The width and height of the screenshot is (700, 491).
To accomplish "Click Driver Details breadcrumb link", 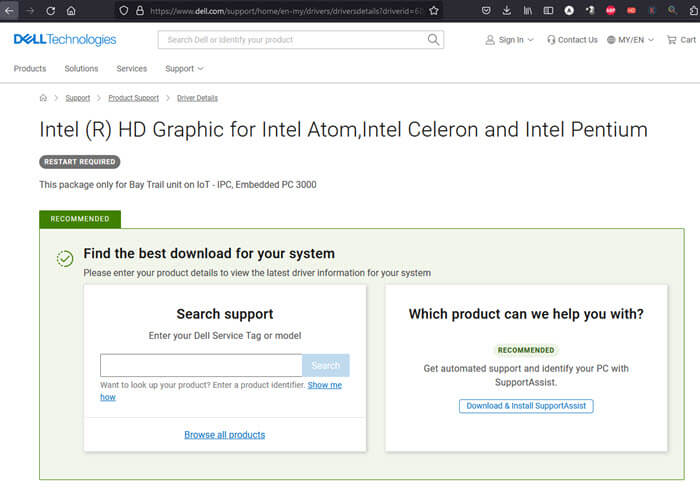I will pyautogui.click(x=197, y=98).
